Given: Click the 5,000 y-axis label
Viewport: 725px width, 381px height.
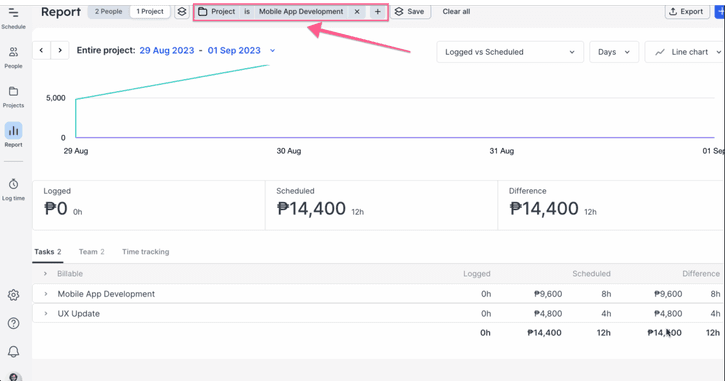Looking at the screenshot, I should click(55, 98).
